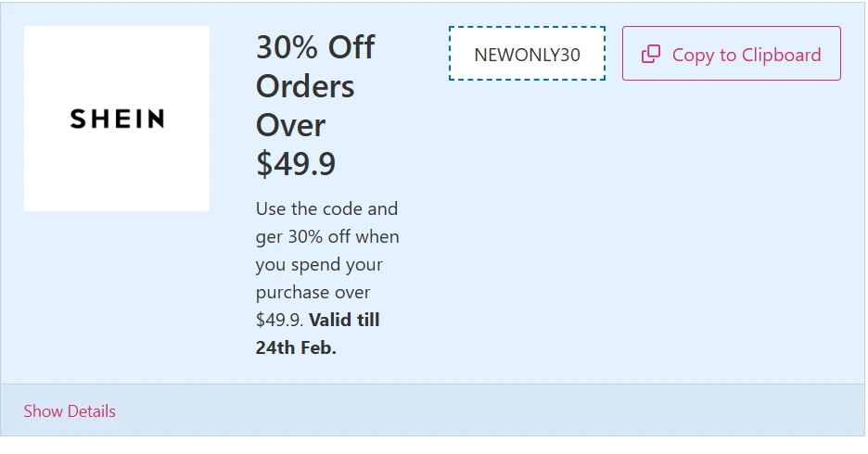Image resolution: width=868 pixels, height=454 pixels.
Task: Expand Show Details for the coupon
Action: pos(70,410)
